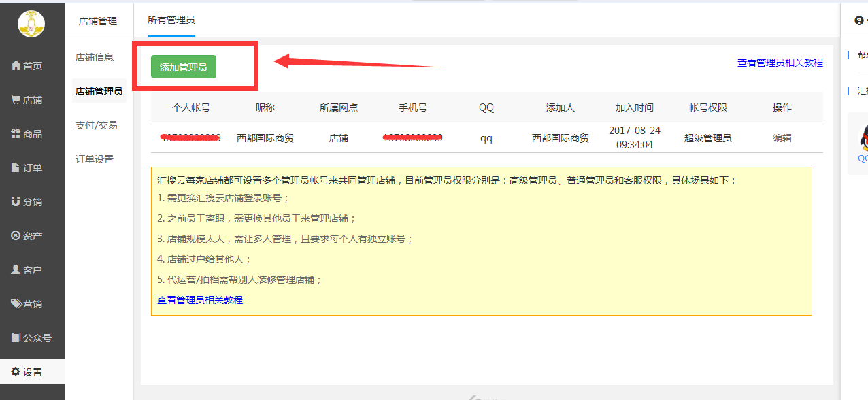This screenshot has height=400, width=868.
Task: Click the magnet icon for 分销
Action: [16, 202]
